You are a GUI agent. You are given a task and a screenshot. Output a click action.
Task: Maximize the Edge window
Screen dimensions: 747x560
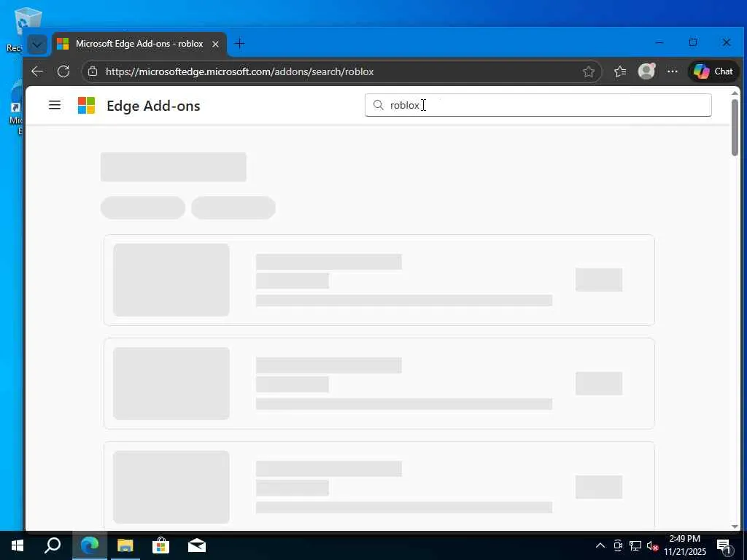coord(693,43)
